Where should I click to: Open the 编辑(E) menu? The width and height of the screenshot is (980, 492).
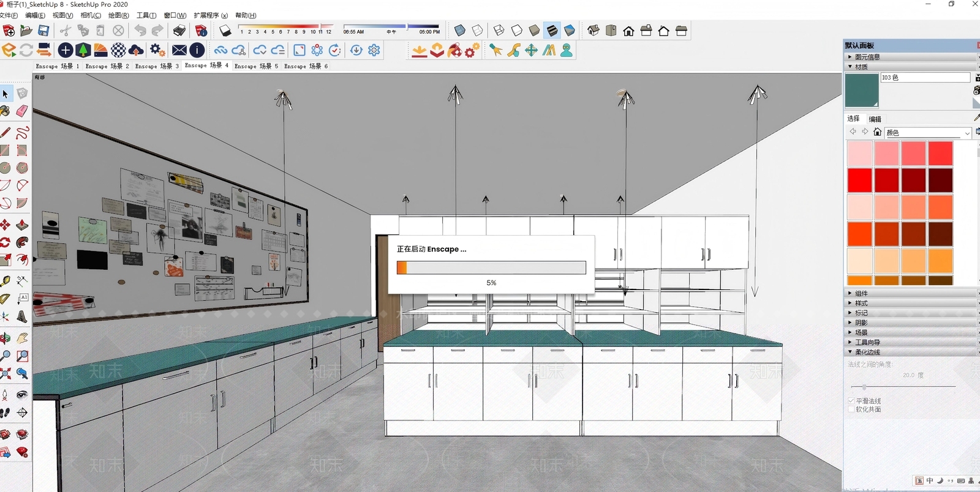point(35,15)
